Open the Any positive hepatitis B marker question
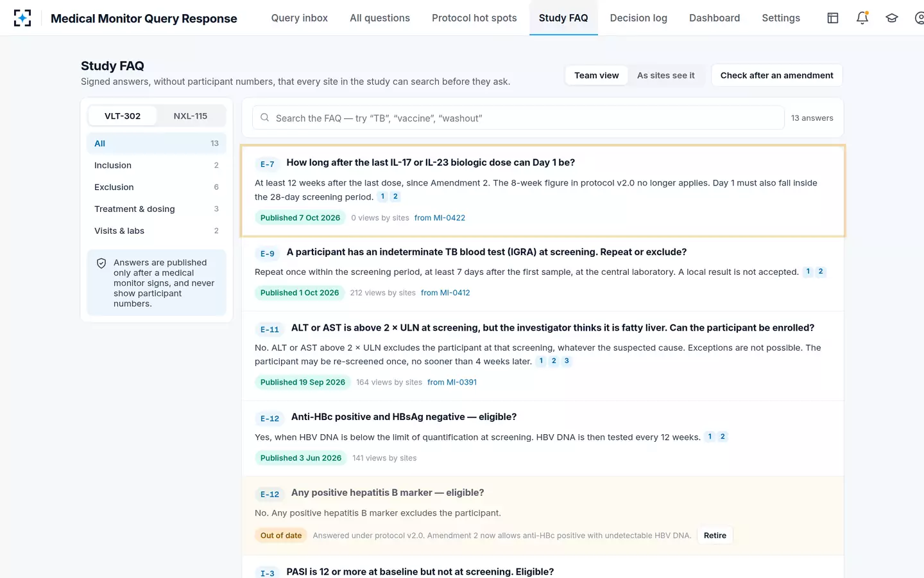This screenshot has height=578, width=924. (388, 493)
